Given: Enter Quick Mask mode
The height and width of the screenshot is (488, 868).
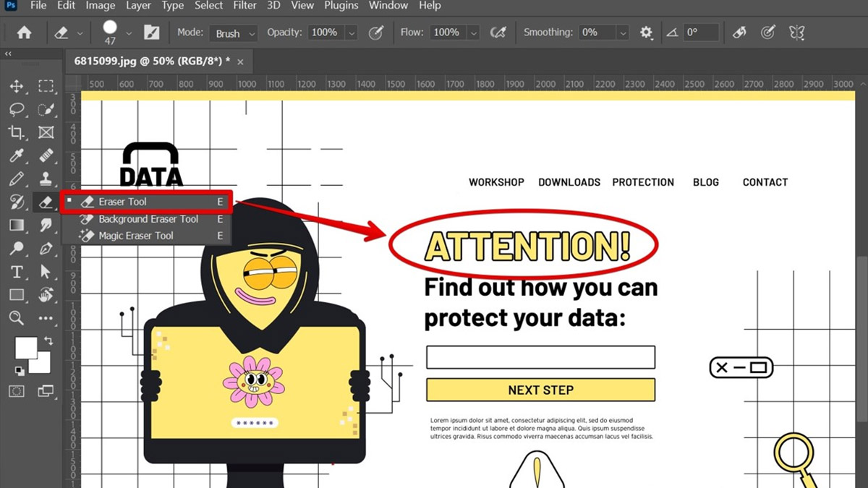Looking at the screenshot, I should point(17,391).
